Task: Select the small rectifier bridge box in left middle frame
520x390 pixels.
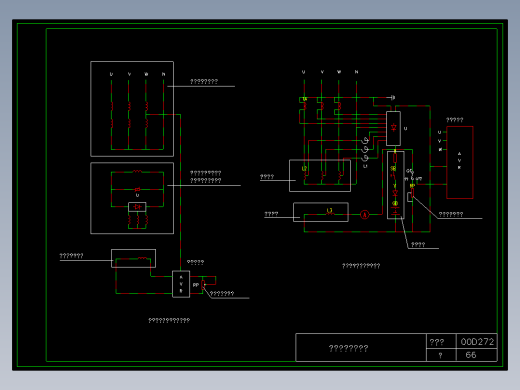Action: (137, 207)
